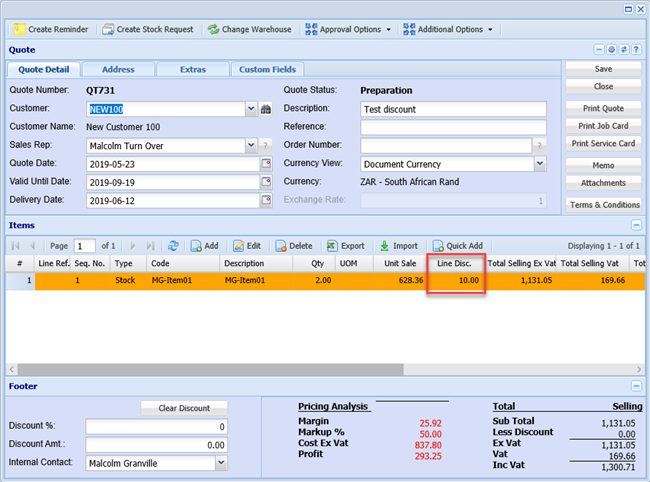Click the Create Reminder toolbar icon
650x482 pixels.
(19, 29)
